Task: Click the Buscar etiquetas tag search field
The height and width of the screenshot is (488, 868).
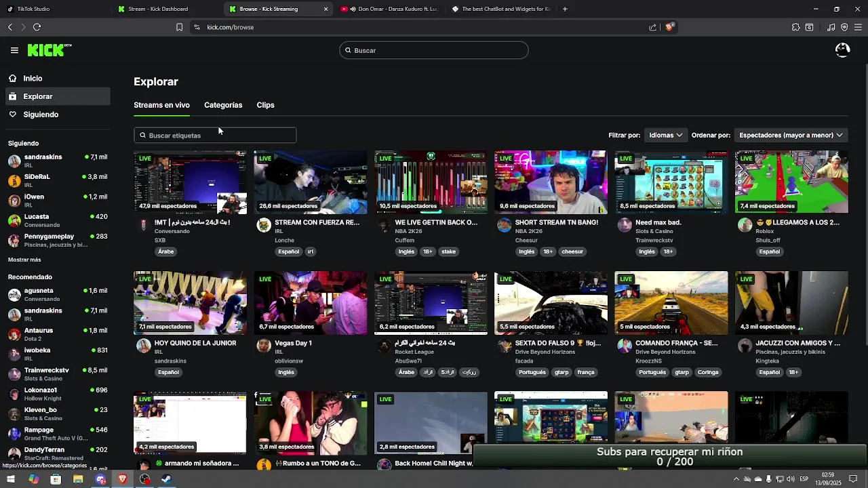Action: point(215,136)
